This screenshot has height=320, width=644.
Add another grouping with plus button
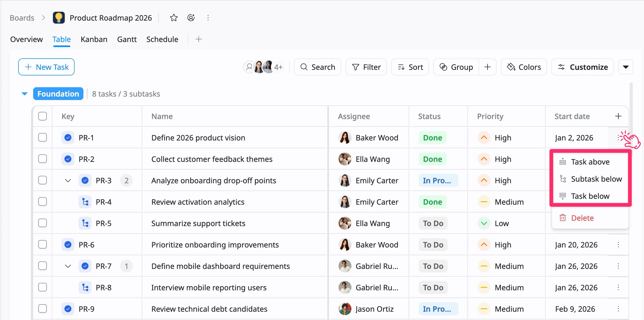[488, 67]
